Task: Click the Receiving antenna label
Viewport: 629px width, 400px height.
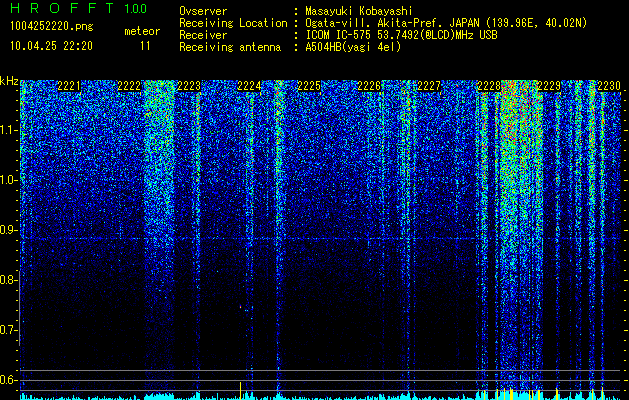Action: pos(230,47)
